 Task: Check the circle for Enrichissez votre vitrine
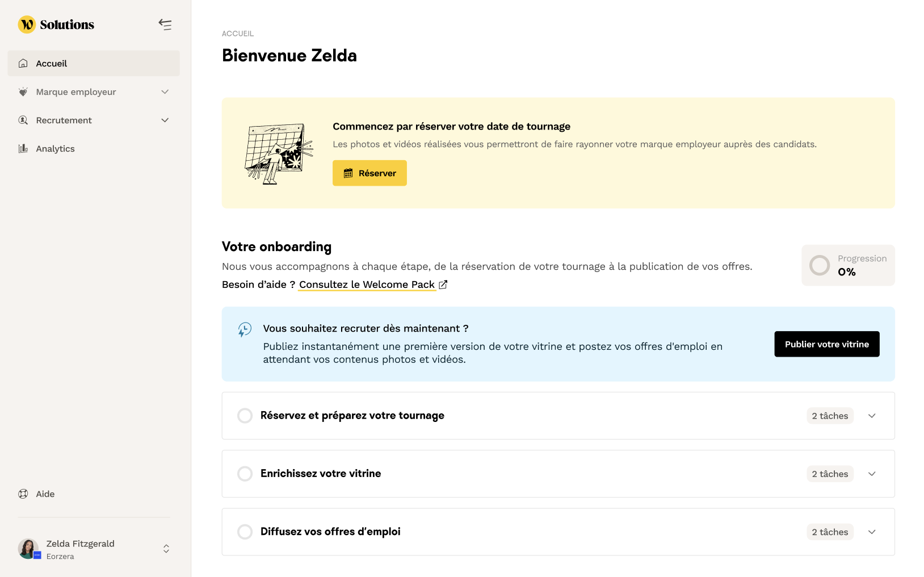tap(245, 474)
